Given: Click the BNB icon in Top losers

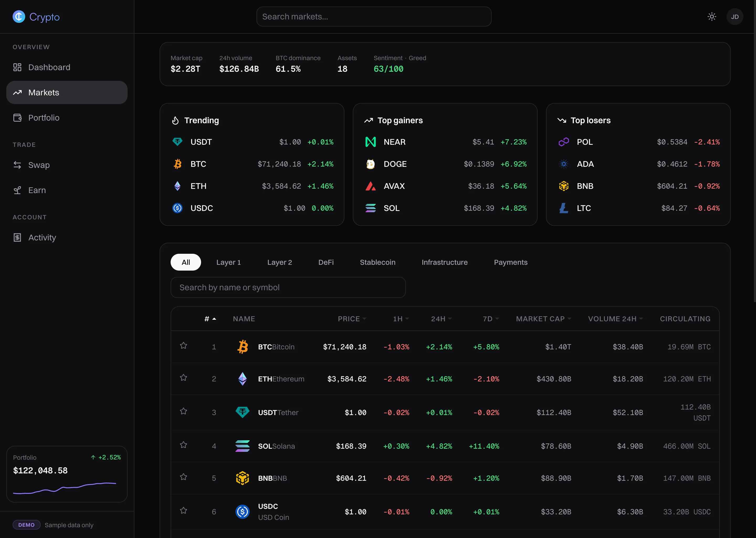Looking at the screenshot, I should pos(564,186).
